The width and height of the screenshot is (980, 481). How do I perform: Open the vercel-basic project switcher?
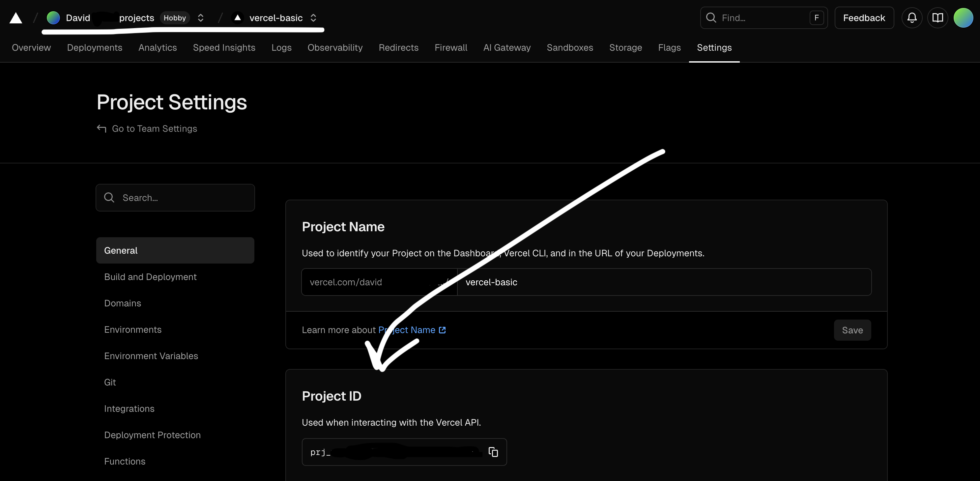(x=313, y=17)
